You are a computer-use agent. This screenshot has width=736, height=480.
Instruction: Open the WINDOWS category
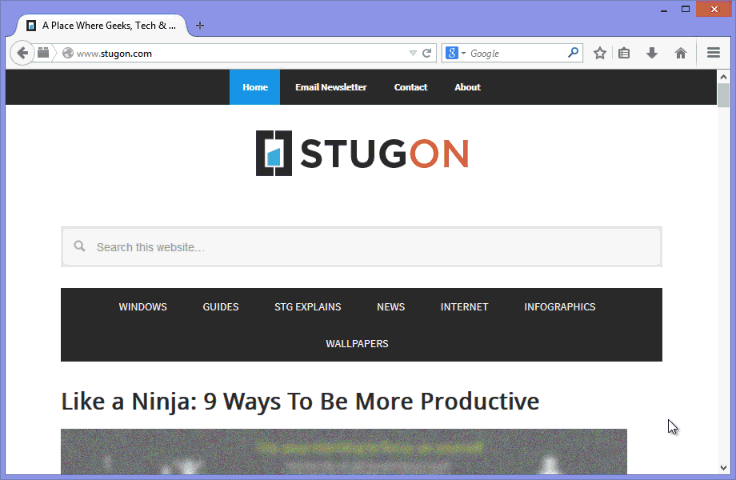(143, 307)
